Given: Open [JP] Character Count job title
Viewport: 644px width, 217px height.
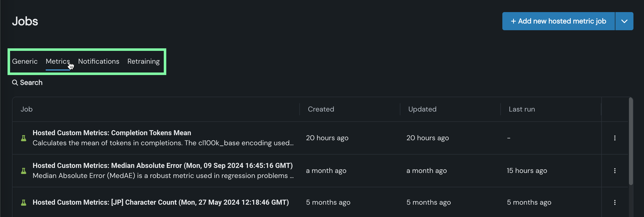Looking at the screenshot, I should pyautogui.click(x=160, y=202).
